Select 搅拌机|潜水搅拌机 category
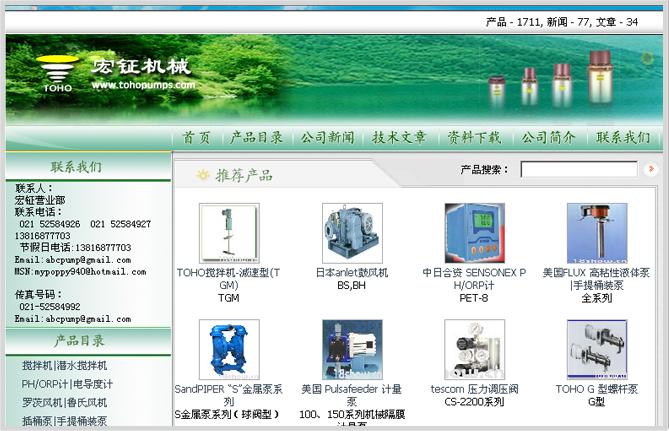The width and height of the screenshot is (669, 431). tap(64, 366)
